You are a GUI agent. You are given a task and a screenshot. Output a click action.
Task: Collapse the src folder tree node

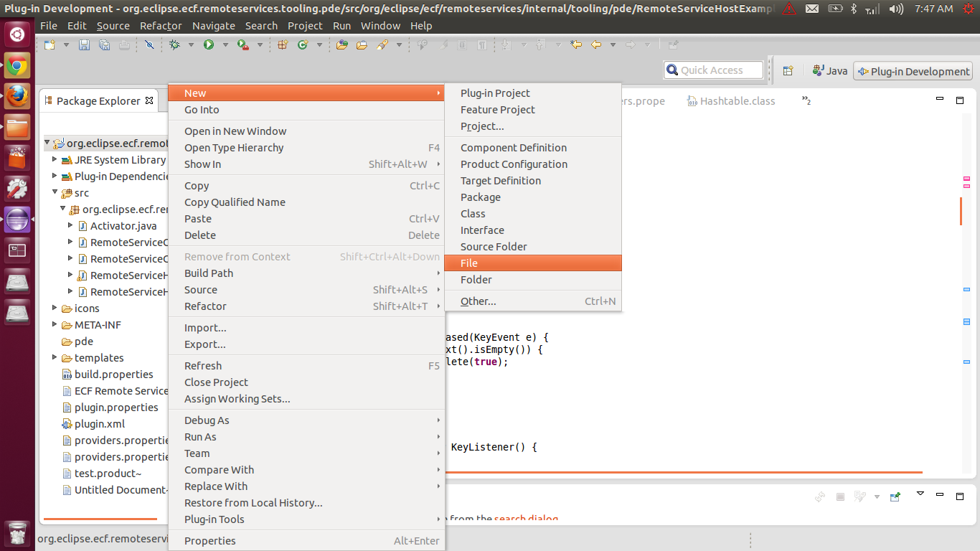[x=55, y=192]
